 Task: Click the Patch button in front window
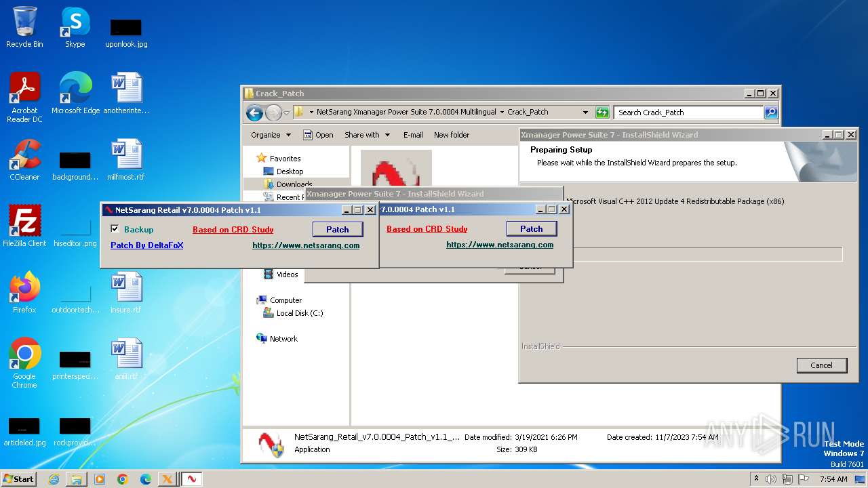338,229
